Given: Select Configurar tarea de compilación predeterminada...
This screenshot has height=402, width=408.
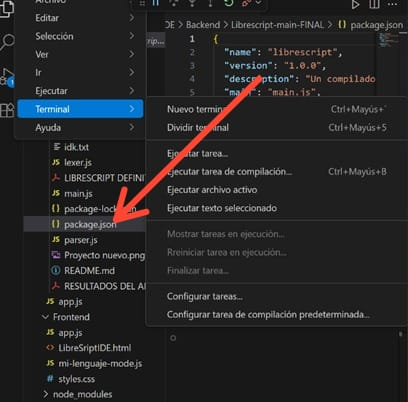Looking at the screenshot, I should tap(277, 314).
